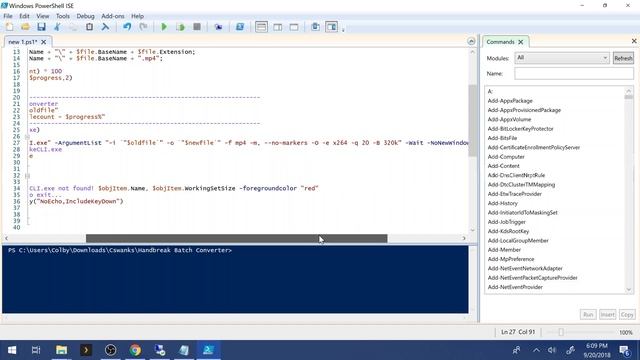Close the Commands tab with its X
This screenshot has width=640, height=360.
click(520, 42)
